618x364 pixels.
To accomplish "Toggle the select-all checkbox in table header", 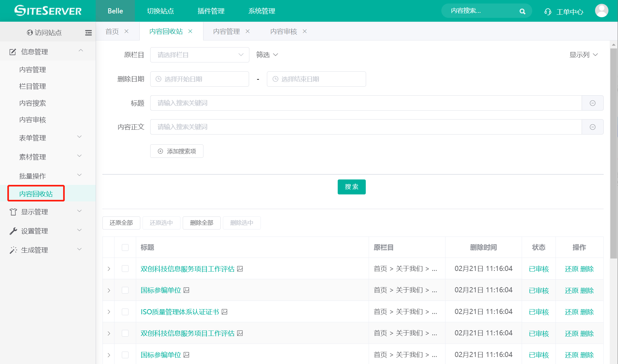I will (x=125, y=247).
